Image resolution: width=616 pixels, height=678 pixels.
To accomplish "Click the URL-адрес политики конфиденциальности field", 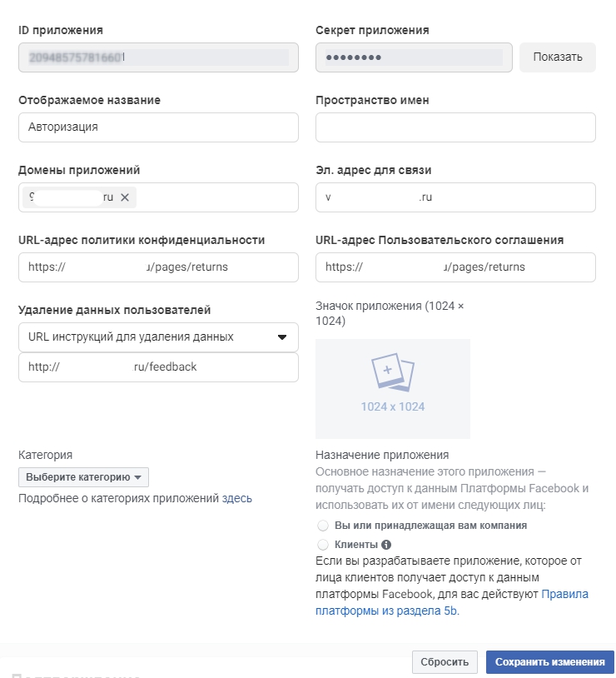I will coord(158,267).
